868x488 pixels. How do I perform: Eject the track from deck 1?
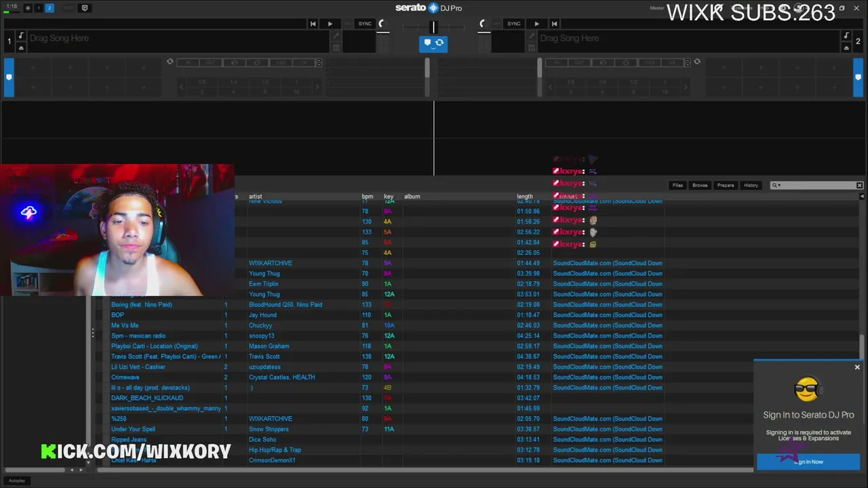click(21, 47)
